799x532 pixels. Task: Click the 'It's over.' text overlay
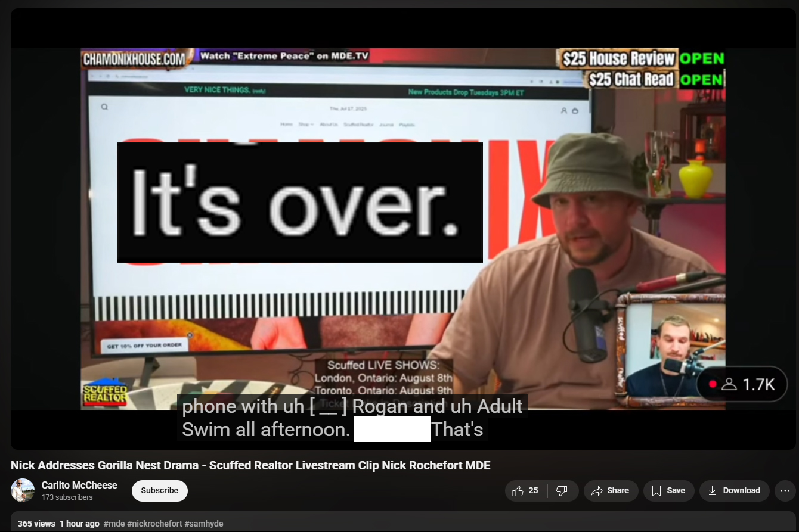tap(300, 203)
